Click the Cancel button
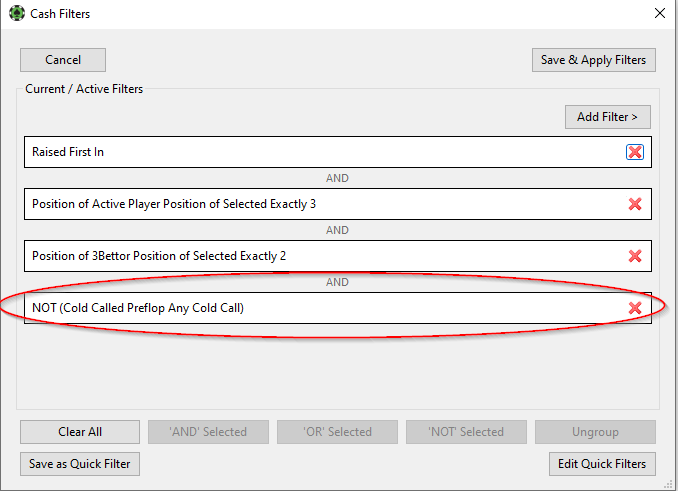The height and width of the screenshot is (491, 678). [x=63, y=60]
